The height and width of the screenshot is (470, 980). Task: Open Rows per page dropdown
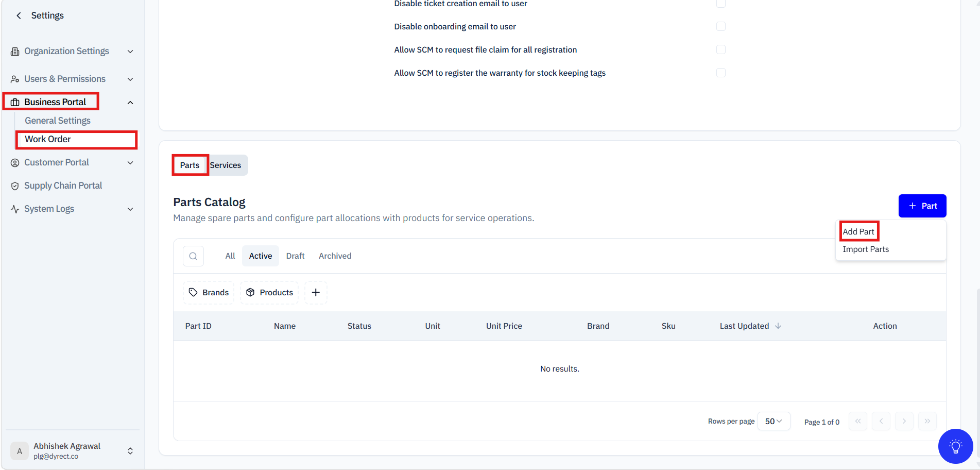pos(773,421)
